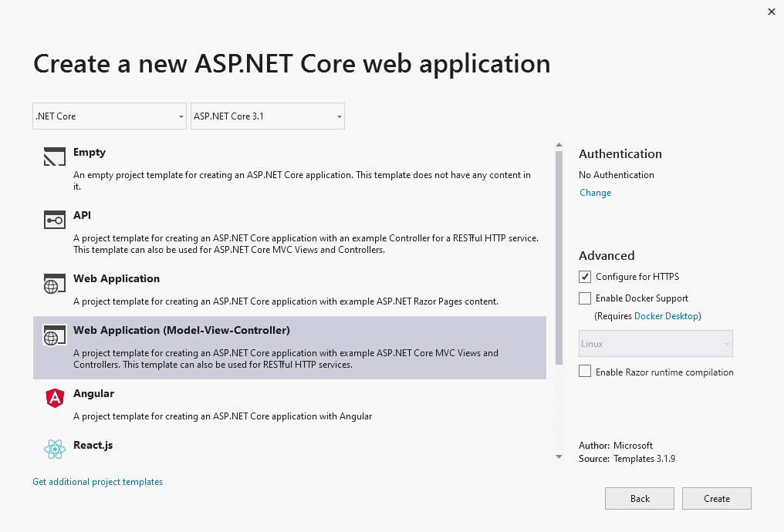Select the React.js template title
Screen dimensions: 784x532
[93, 445]
